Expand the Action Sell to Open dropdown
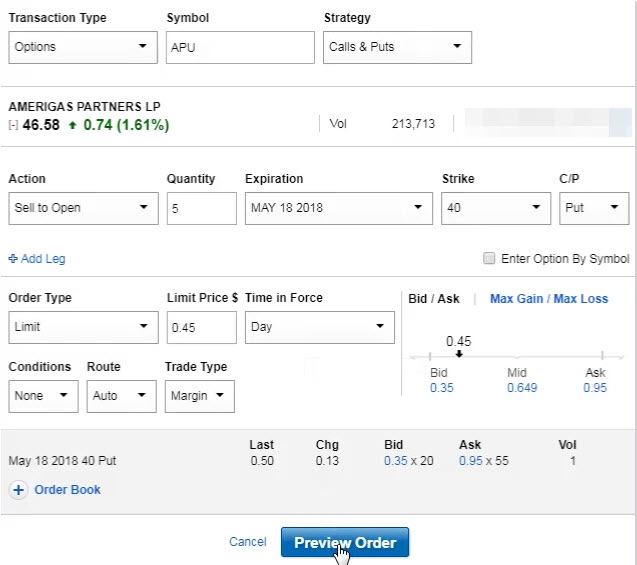Viewport: 637px width, 565px height. coord(83,208)
